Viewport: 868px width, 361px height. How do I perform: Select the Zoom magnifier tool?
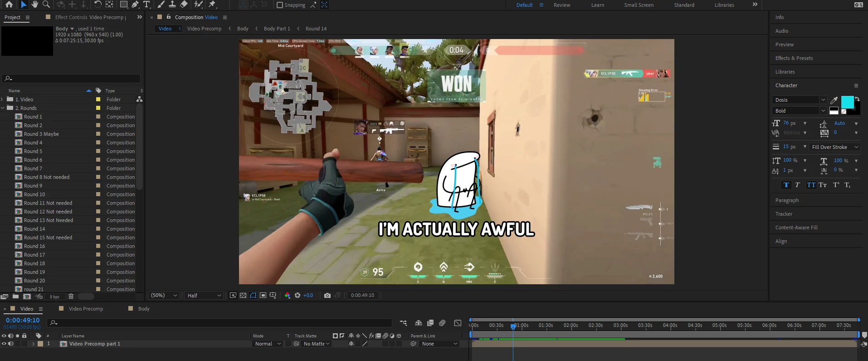point(46,5)
